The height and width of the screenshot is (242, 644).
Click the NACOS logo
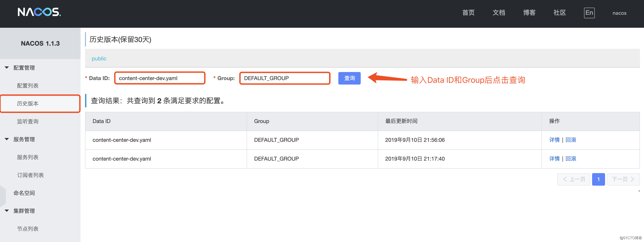pyautogui.click(x=39, y=12)
